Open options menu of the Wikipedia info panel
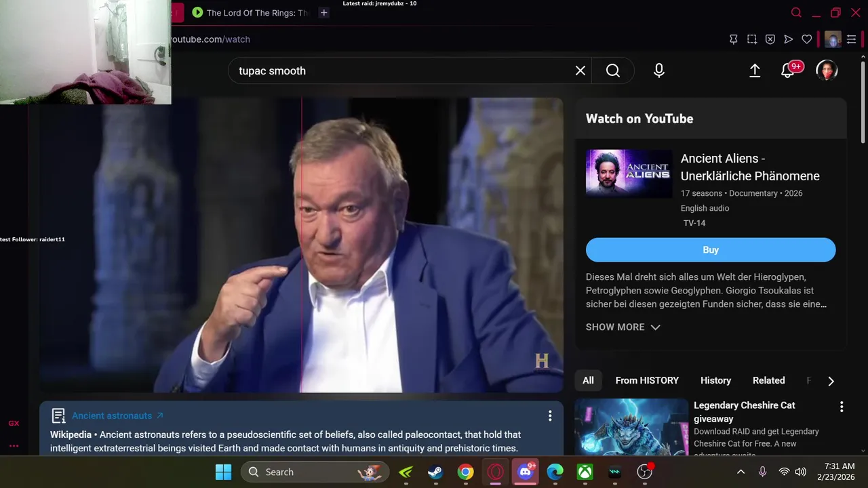This screenshot has width=868, height=488. pyautogui.click(x=550, y=415)
